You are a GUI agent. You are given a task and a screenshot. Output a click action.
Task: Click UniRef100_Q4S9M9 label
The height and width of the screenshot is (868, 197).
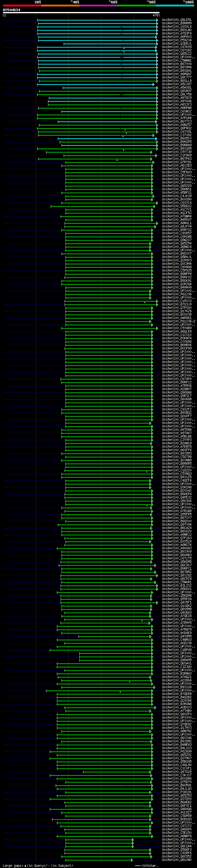pos(176,636)
